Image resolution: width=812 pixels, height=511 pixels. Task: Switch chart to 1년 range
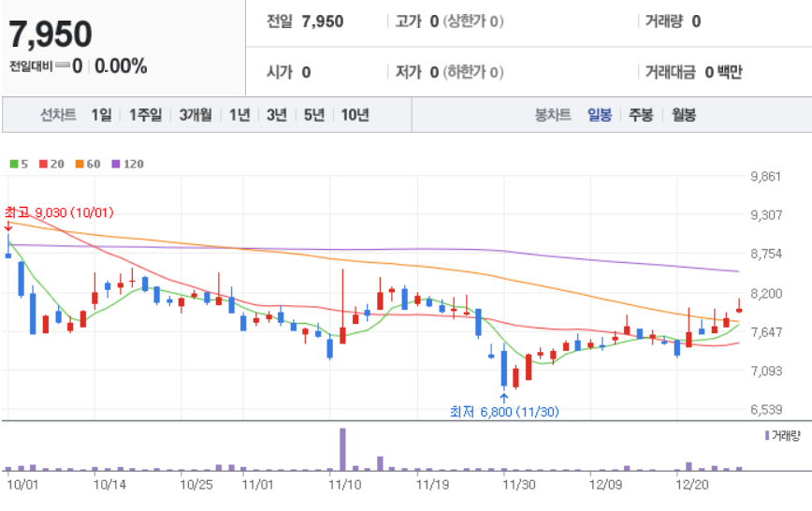click(239, 114)
